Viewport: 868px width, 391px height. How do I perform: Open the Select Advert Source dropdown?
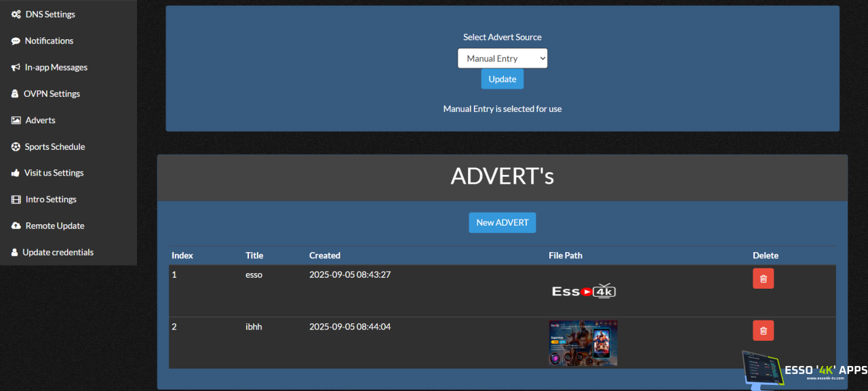[x=502, y=58]
